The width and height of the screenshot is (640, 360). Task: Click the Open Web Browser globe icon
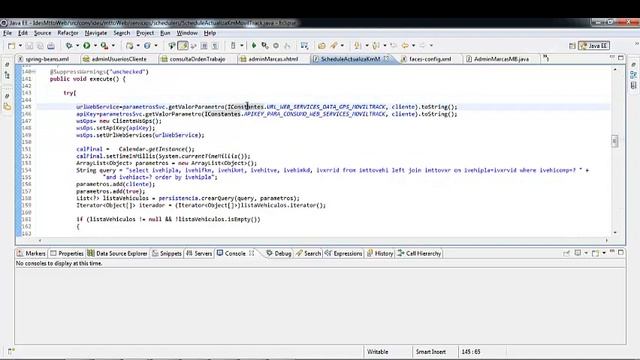pos(147,46)
